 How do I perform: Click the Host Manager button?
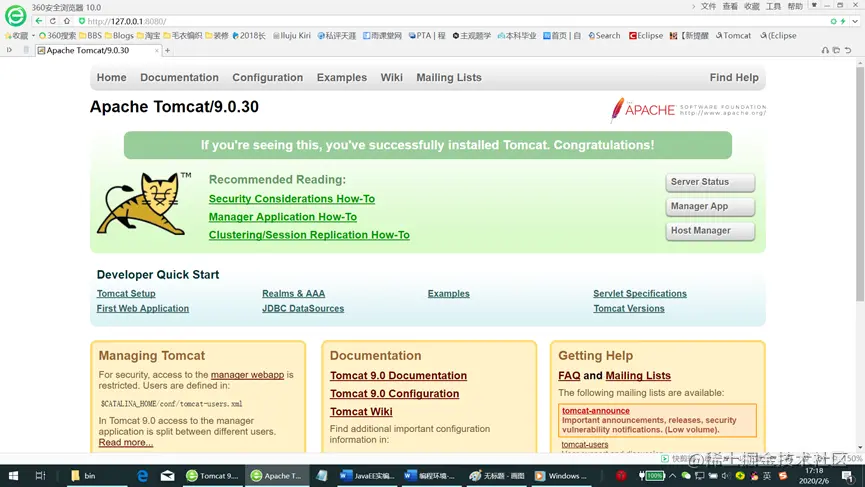coord(710,231)
